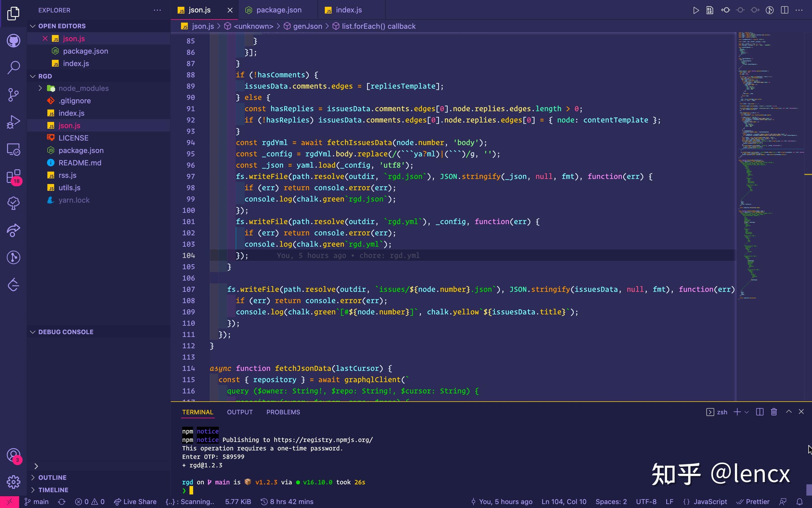The height and width of the screenshot is (508, 812).
Task: Click the UTF-8 encoding indicator
Action: click(646, 502)
